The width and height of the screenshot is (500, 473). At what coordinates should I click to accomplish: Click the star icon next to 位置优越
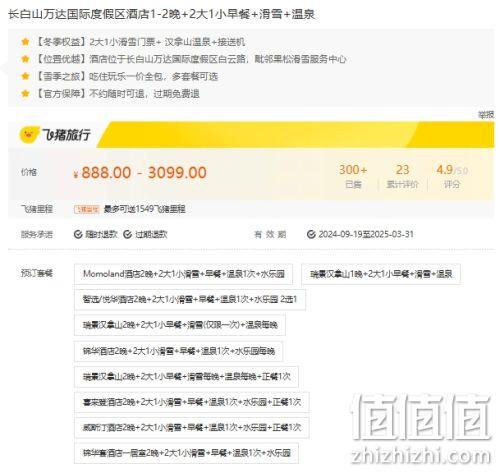(x=25, y=59)
